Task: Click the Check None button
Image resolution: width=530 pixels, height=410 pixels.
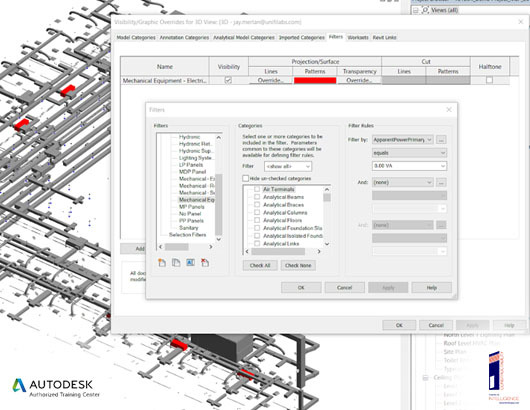Action: (298, 265)
